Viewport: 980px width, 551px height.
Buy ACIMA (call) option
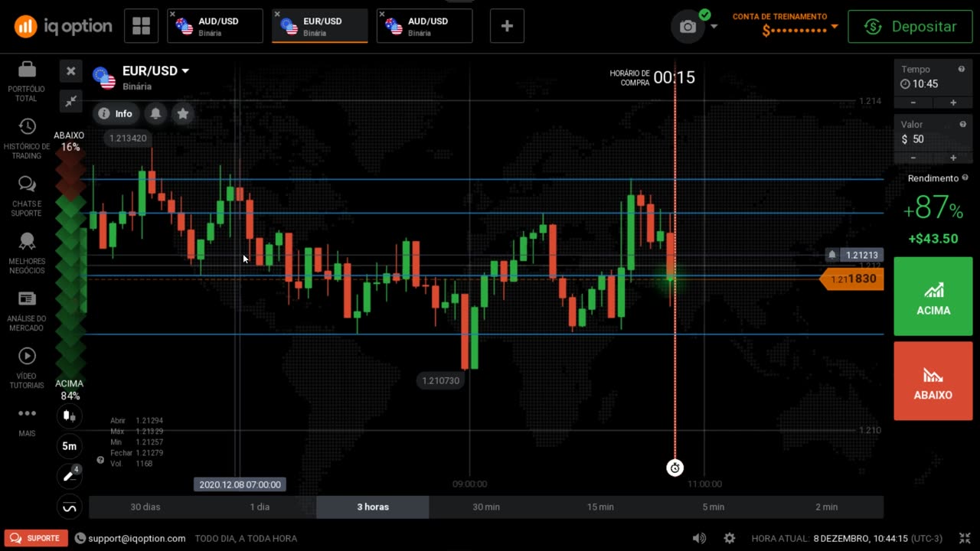933,296
